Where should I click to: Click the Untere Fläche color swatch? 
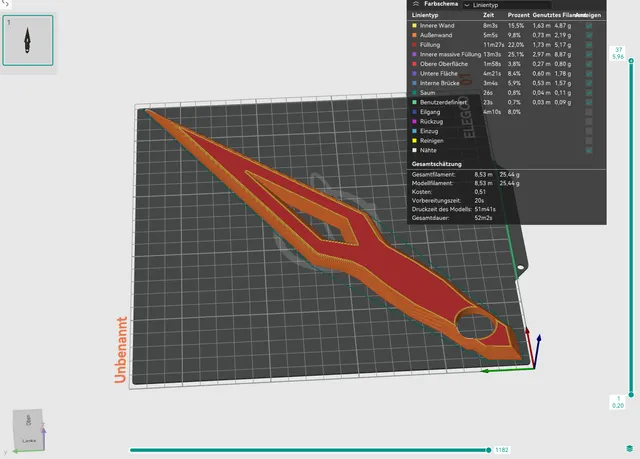click(414, 73)
